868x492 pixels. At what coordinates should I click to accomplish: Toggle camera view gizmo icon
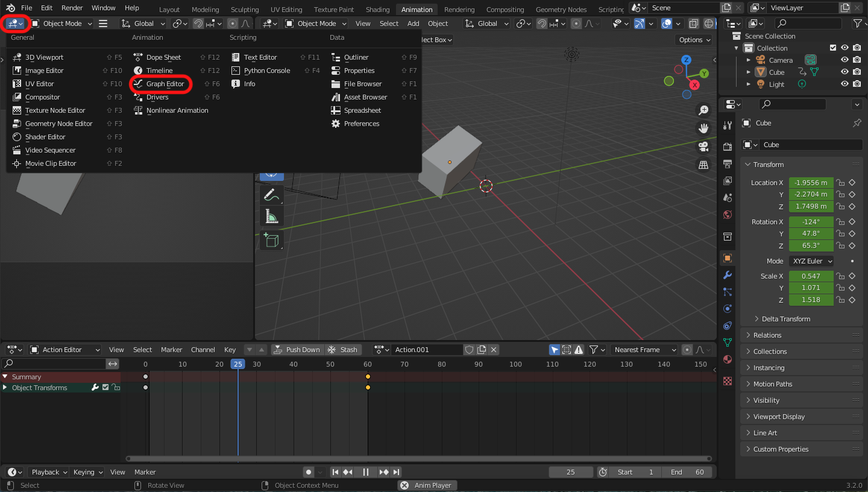coord(703,147)
